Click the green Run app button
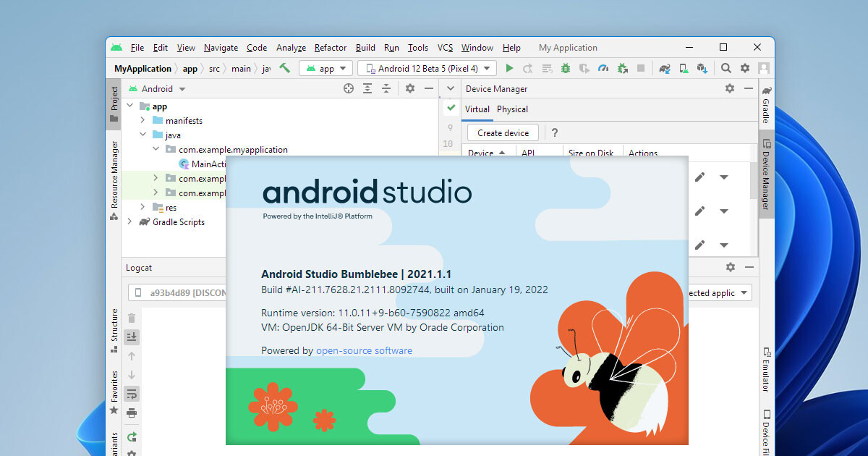Image resolution: width=868 pixels, height=456 pixels. click(x=509, y=69)
